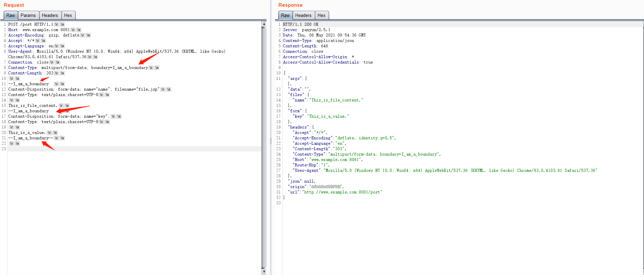Image resolution: width=644 pixels, height=275 pixels.
Task: Click the "key":"This_is_a_value." JSON line
Action: point(321,116)
